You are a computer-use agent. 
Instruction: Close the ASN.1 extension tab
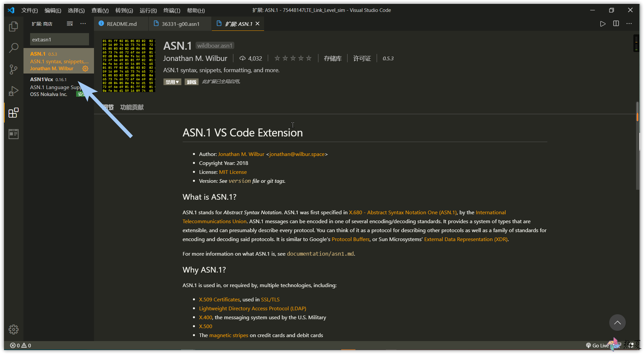[x=257, y=24]
